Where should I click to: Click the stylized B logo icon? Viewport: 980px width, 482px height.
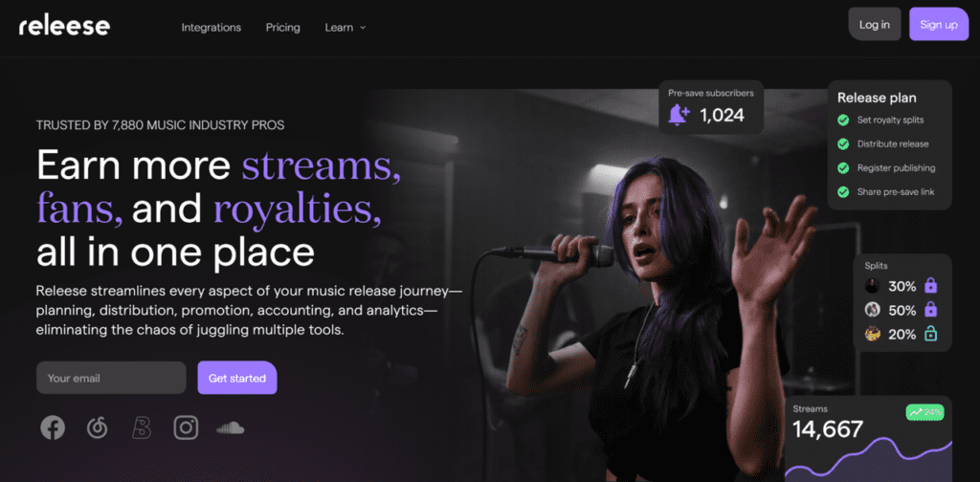point(142,427)
